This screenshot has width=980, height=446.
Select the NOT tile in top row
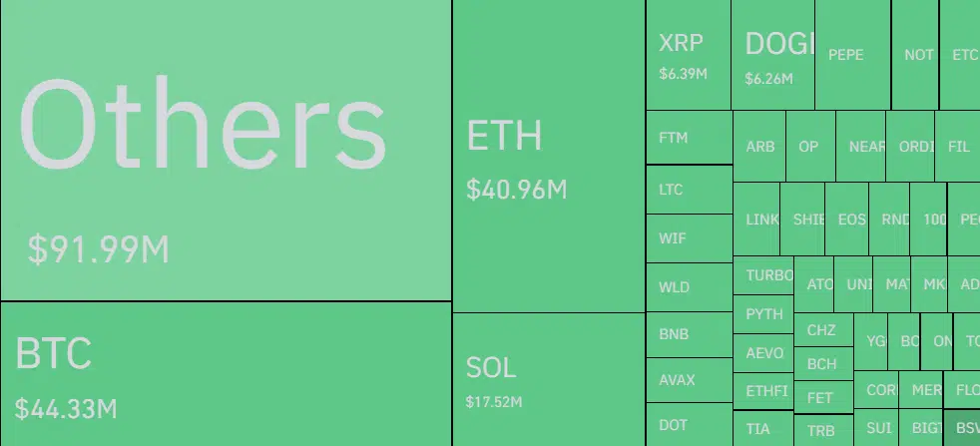915,55
